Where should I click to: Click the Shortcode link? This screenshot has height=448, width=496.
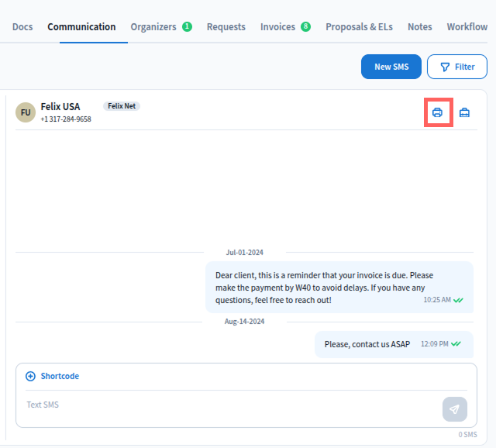point(60,376)
